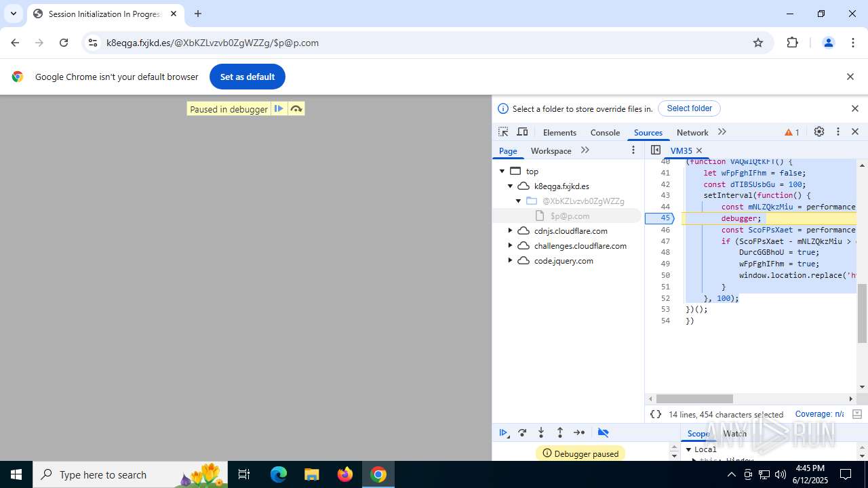Screen dimensions: 868x488
Task: Step out of current function
Action: [x=560, y=432]
